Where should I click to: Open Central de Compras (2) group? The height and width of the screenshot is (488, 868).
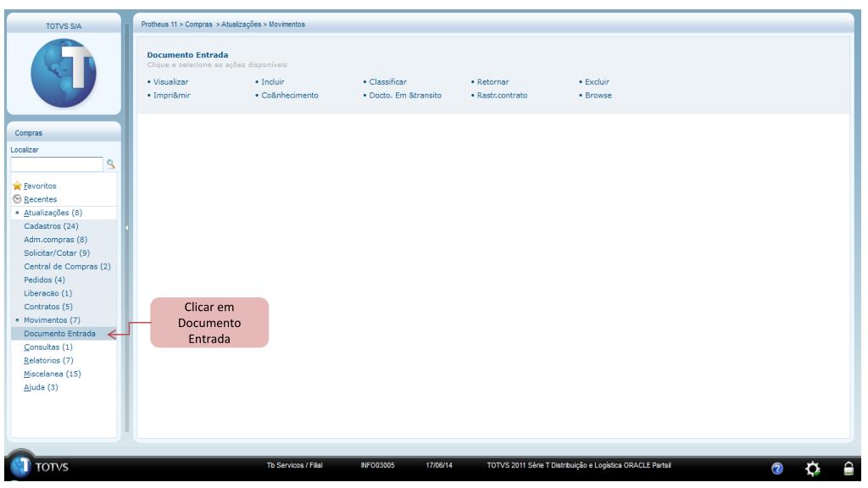pyautogui.click(x=67, y=266)
